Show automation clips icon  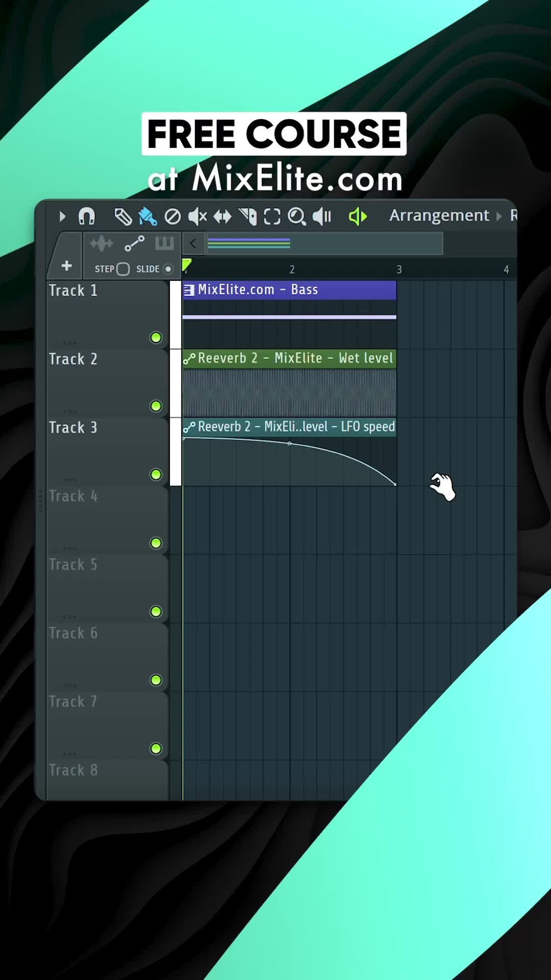135,244
